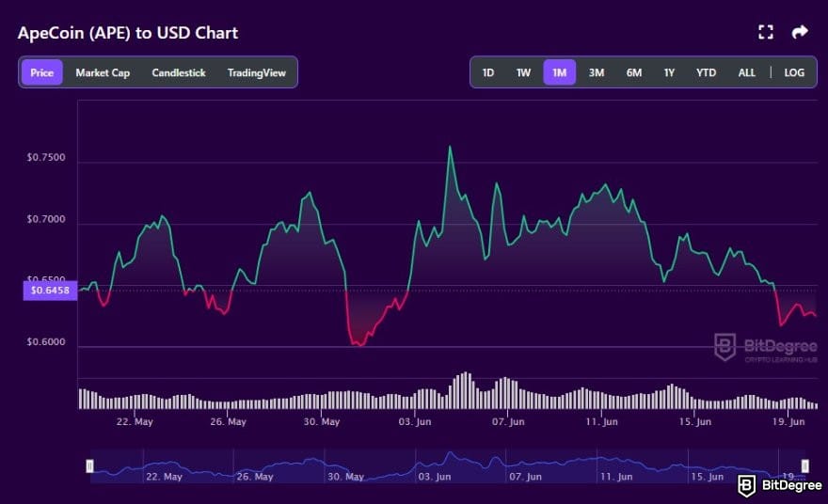Click the share arrow icon
This screenshot has height=504, width=828.
[800, 32]
